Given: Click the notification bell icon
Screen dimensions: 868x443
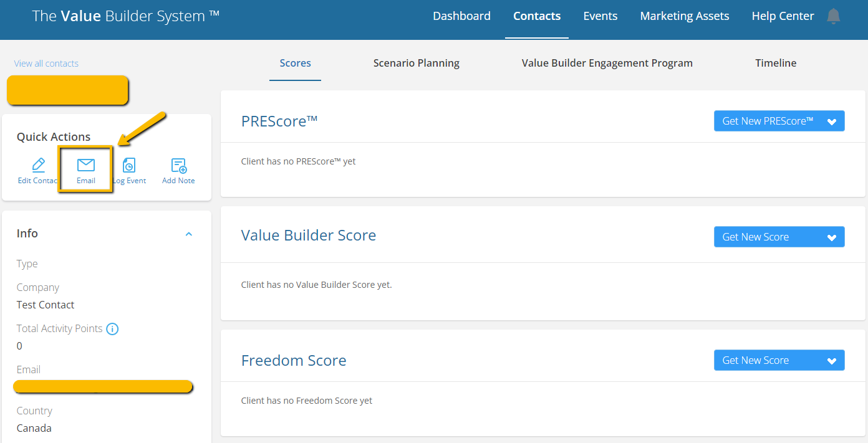Looking at the screenshot, I should pyautogui.click(x=833, y=16).
